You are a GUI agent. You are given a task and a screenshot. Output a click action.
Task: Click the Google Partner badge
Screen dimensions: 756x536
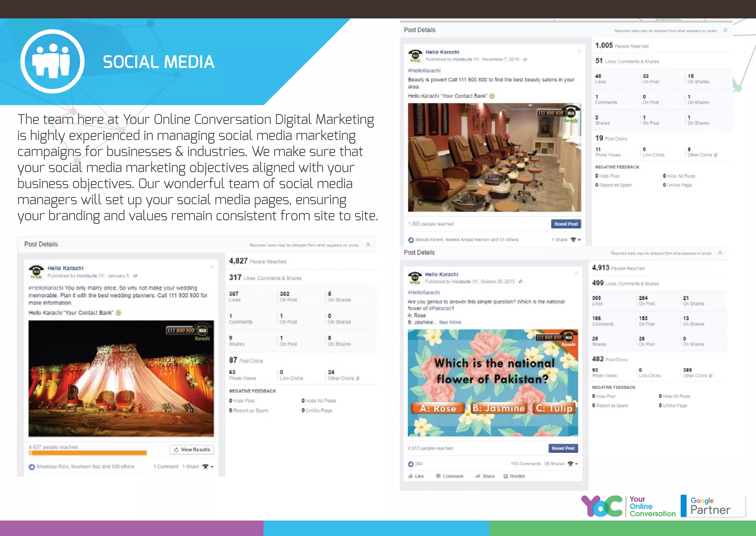[x=712, y=506]
